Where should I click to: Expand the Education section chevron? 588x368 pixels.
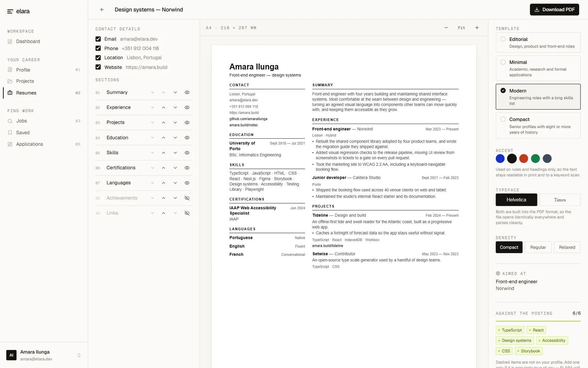[x=153, y=138]
